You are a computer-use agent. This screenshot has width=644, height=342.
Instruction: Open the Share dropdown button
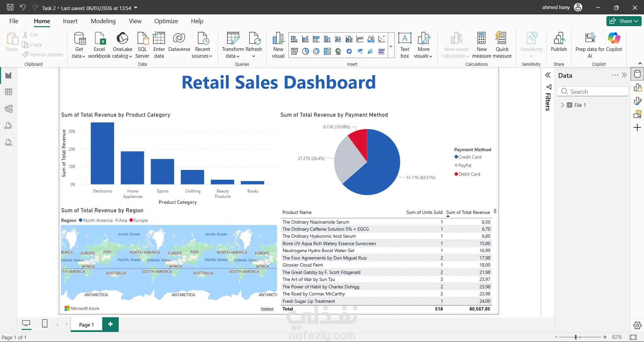click(x=624, y=21)
